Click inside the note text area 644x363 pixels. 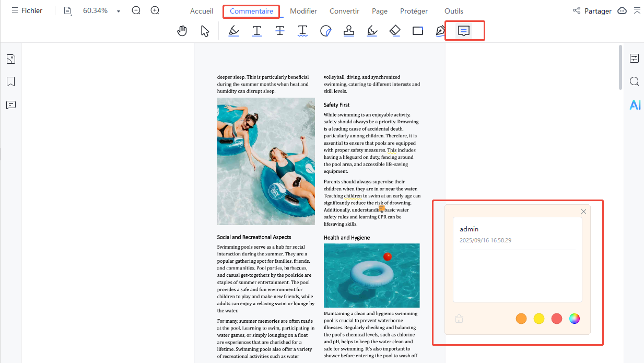517,276
